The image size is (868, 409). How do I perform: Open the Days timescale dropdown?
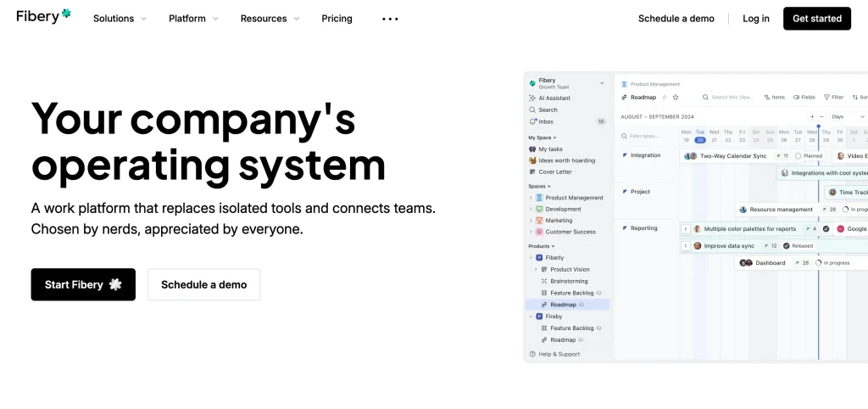point(848,117)
